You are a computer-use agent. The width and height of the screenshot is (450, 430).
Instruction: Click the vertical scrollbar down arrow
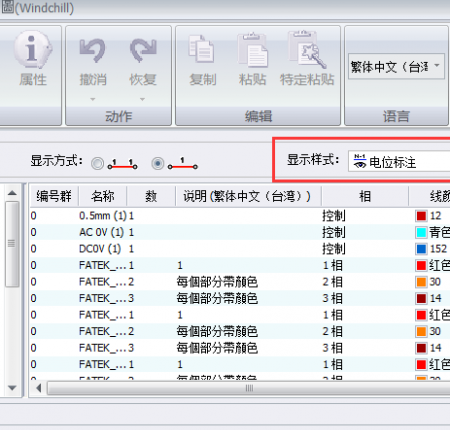(12, 388)
